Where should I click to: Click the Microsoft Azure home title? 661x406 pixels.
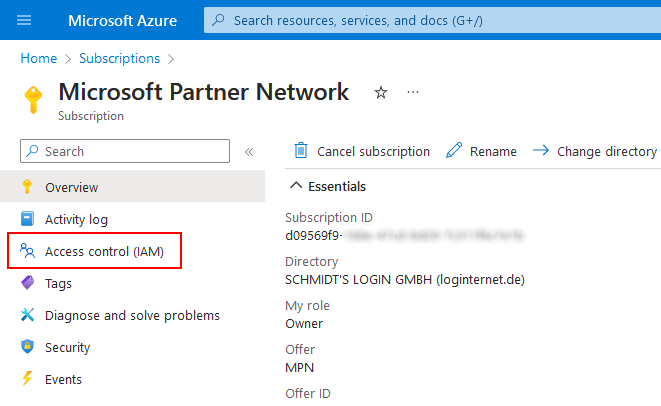click(x=123, y=21)
